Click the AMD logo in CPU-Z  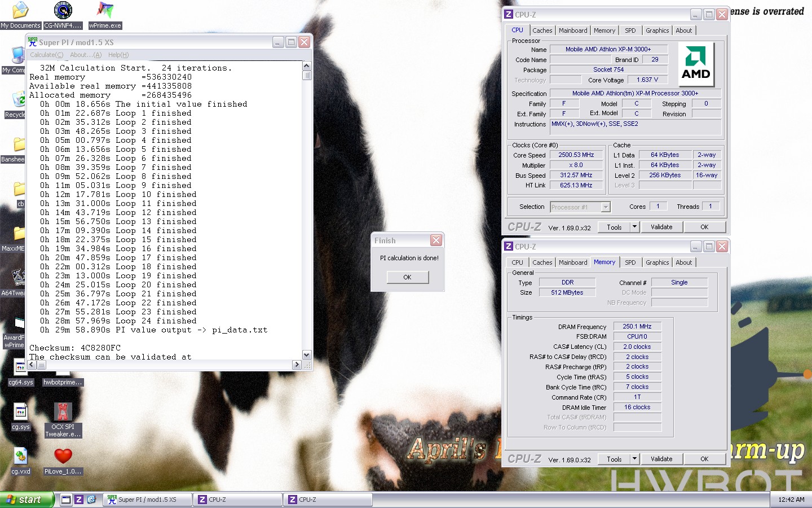click(696, 64)
